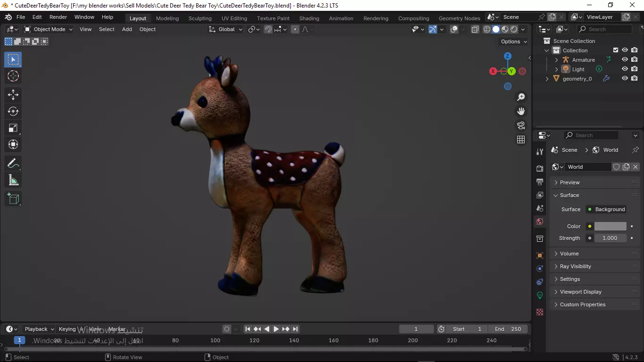Click the red X axis gizmo
644x362 pixels.
tap(493, 71)
